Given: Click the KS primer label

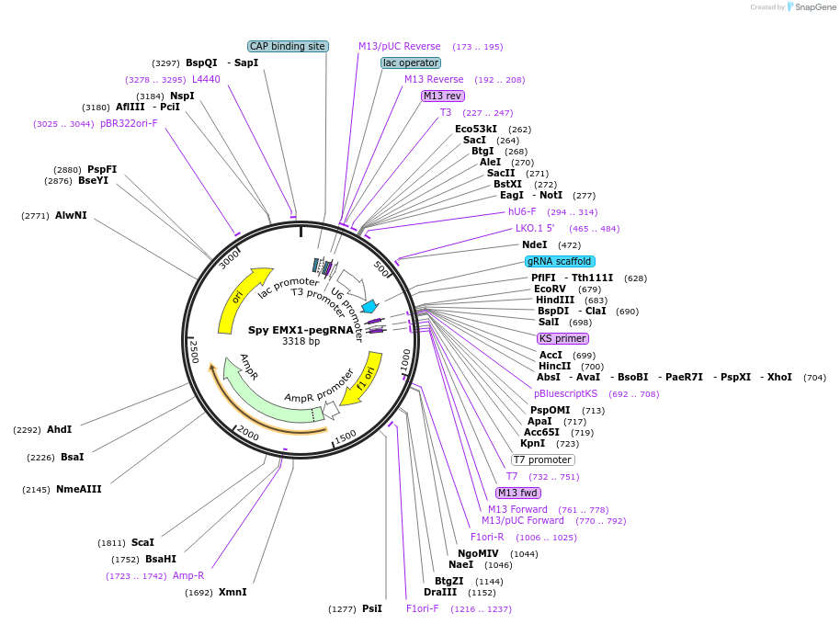Looking at the screenshot, I should point(562,338).
